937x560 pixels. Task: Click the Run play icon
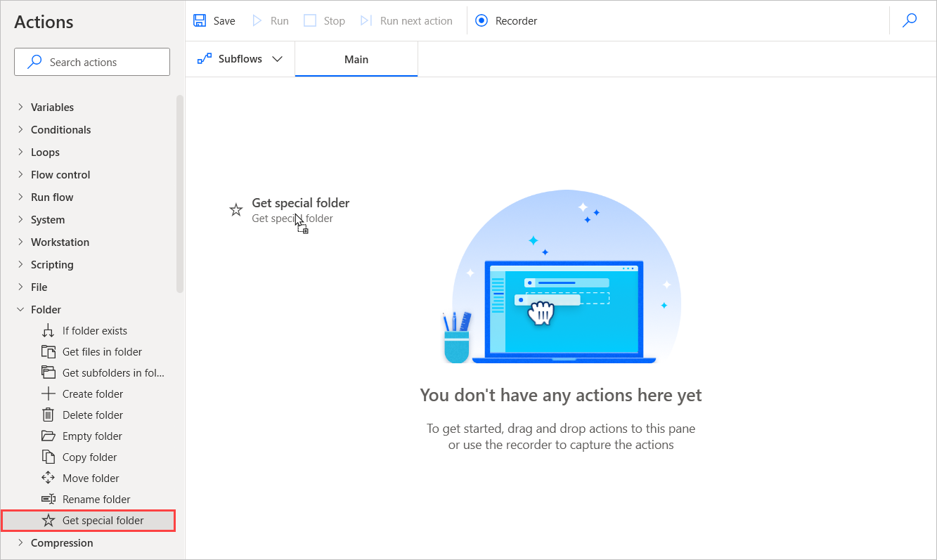tap(257, 20)
